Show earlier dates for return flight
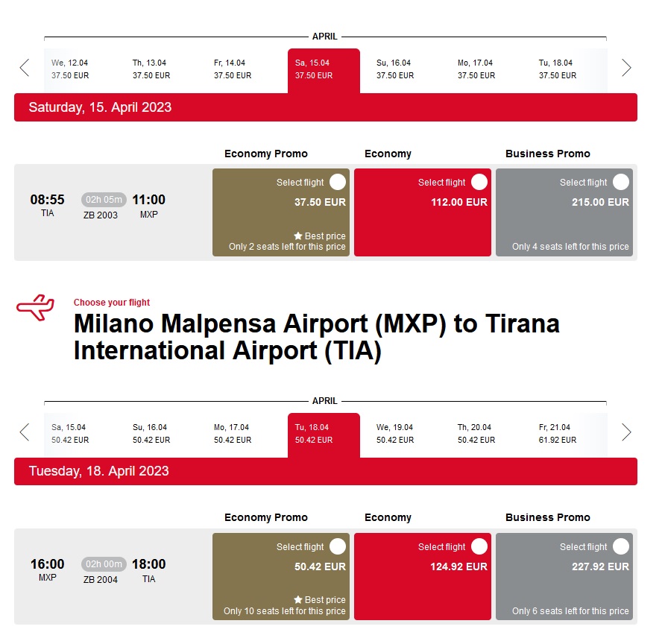665x644 pixels. click(x=25, y=432)
